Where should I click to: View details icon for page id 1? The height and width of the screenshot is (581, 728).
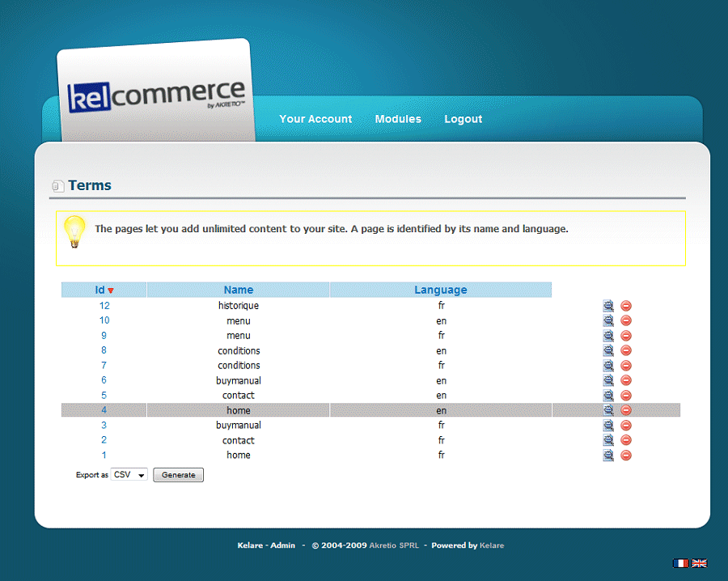[608, 456]
